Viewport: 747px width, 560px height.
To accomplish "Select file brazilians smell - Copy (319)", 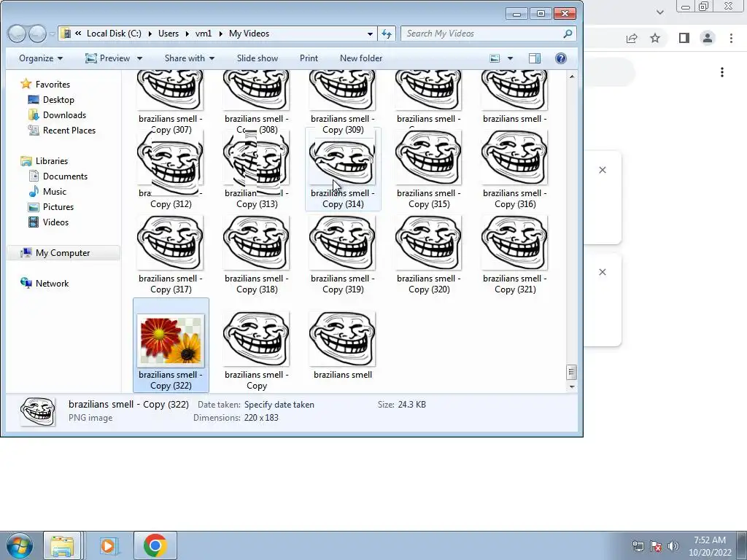I will [x=343, y=254].
